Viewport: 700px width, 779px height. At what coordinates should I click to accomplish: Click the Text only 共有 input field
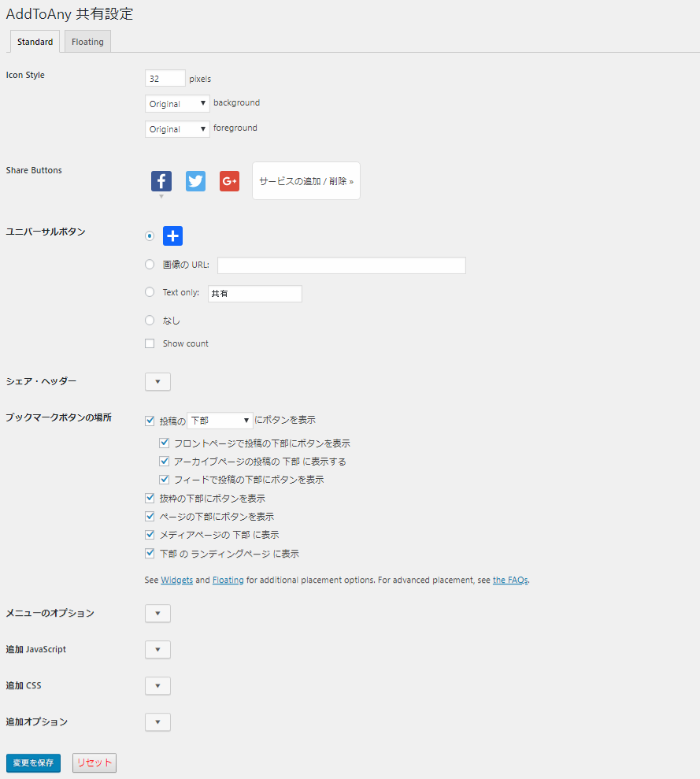(x=255, y=294)
